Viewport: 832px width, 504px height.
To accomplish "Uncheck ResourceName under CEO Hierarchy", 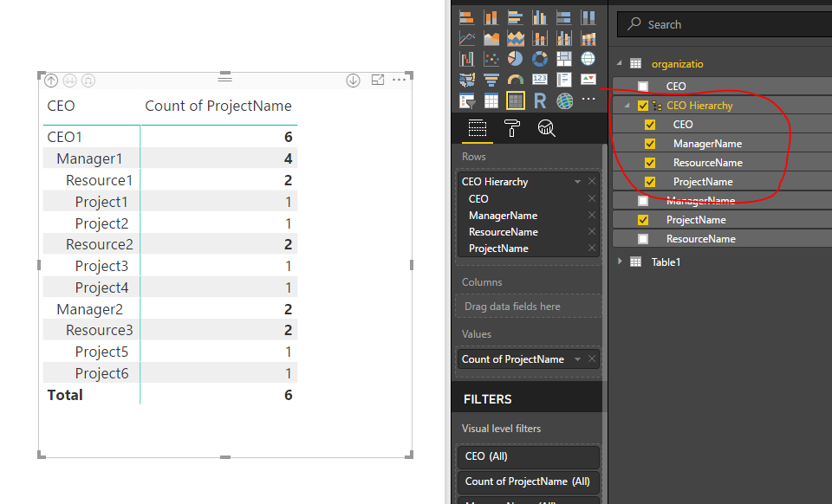I will click(x=650, y=163).
